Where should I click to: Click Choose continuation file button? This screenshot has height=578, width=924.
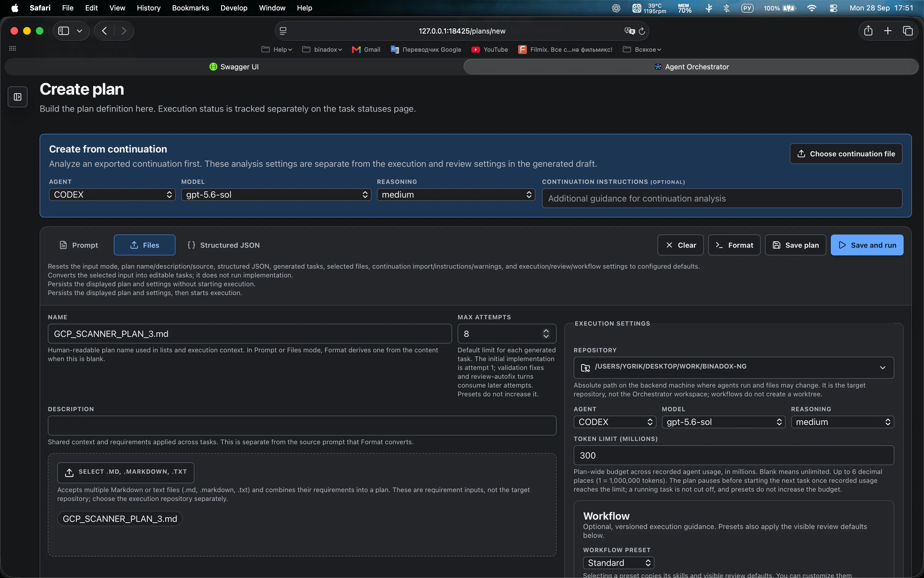click(846, 154)
